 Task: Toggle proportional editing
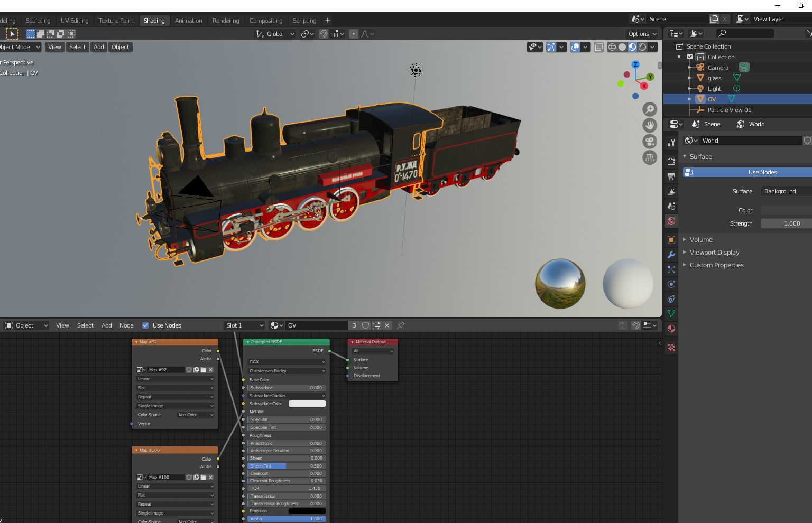(x=354, y=34)
